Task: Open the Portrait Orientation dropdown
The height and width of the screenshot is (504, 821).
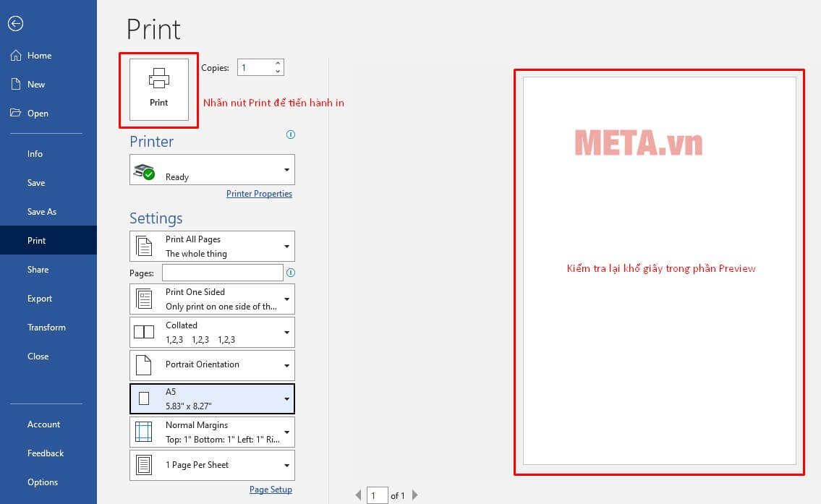Action: click(212, 365)
